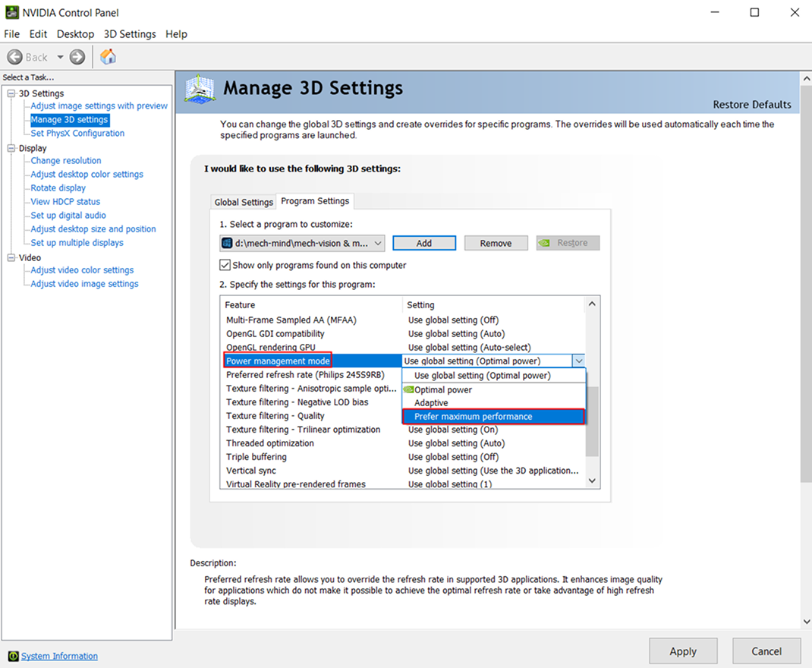Click the Apply button

(x=683, y=651)
